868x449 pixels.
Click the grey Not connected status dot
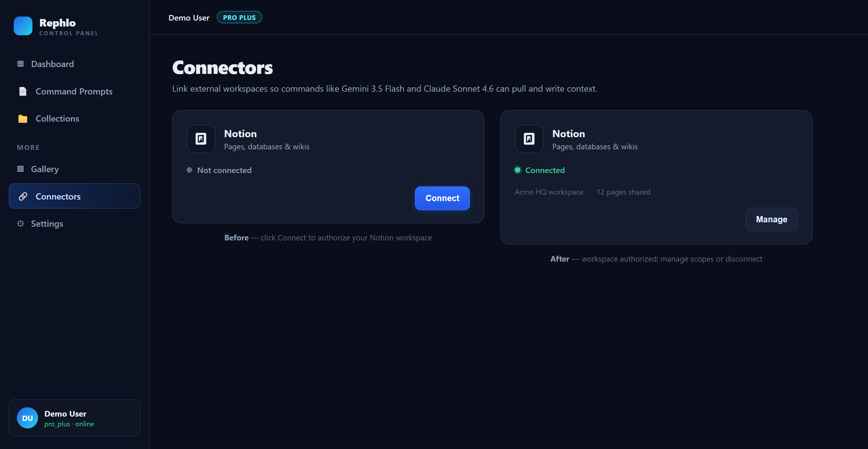tap(189, 170)
